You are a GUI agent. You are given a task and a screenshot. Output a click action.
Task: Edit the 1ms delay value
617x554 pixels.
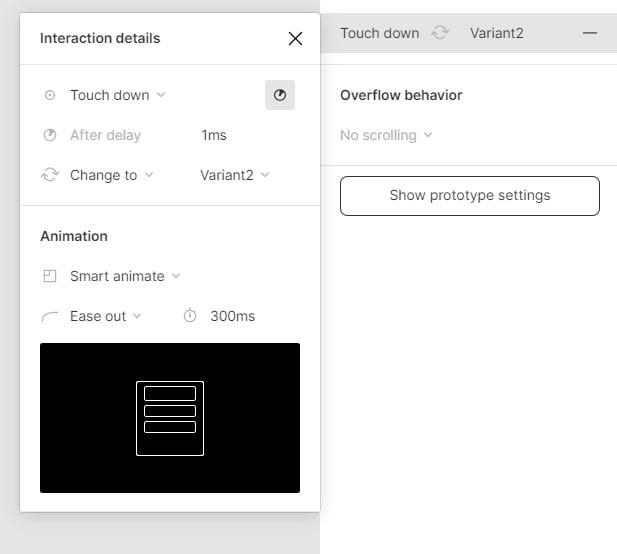click(214, 135)
